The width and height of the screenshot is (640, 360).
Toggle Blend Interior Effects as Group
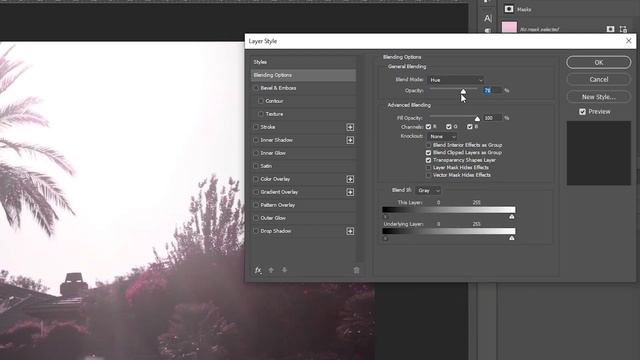pos(428,145)
